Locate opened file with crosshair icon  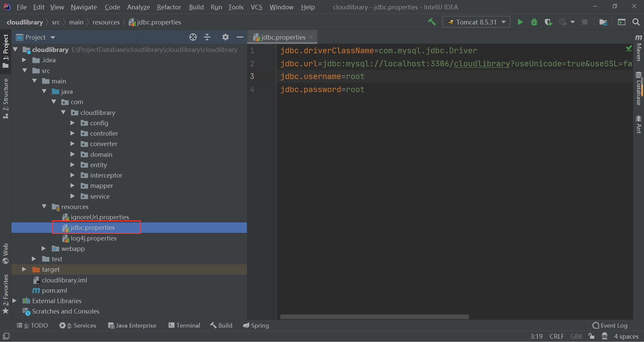point(193,37)
